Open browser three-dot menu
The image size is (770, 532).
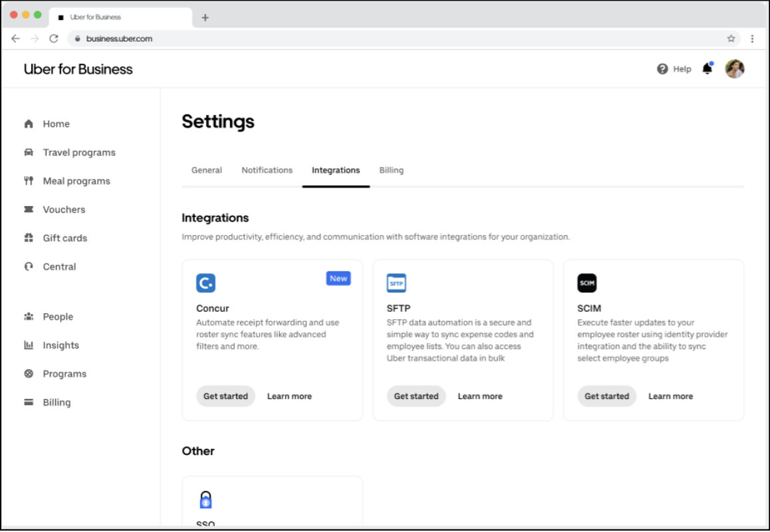point(752,39)
